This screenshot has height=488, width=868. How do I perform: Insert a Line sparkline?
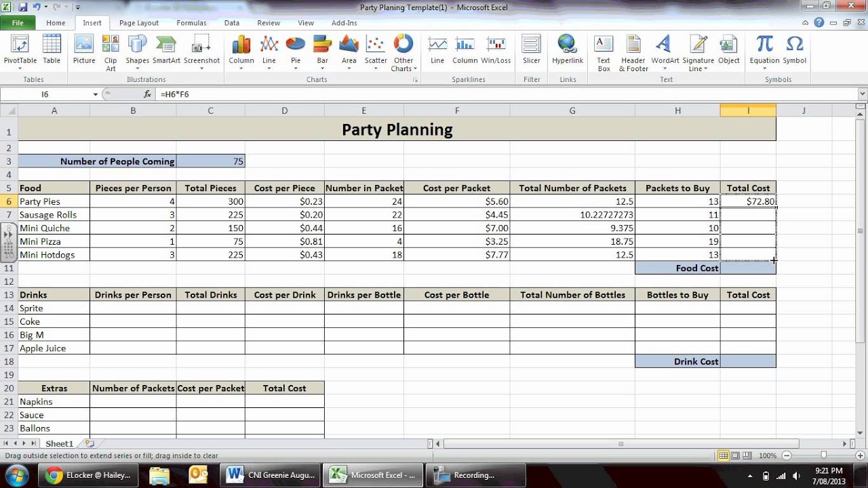pos(437,50)
